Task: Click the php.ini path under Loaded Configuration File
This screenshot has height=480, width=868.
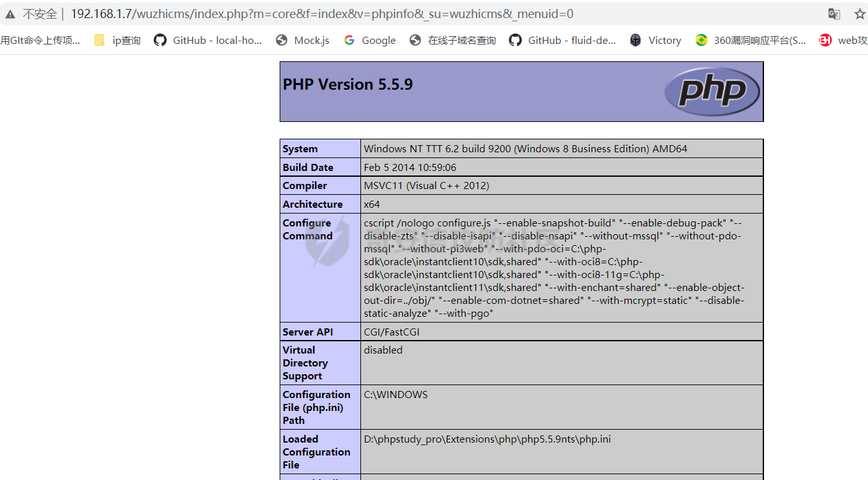Action: point(487,439)
